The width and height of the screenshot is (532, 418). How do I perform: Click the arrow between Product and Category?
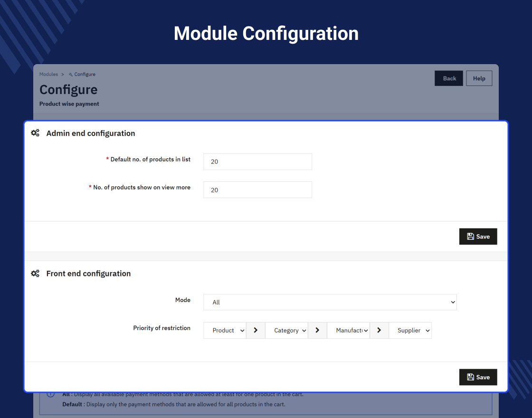point(256,330)
